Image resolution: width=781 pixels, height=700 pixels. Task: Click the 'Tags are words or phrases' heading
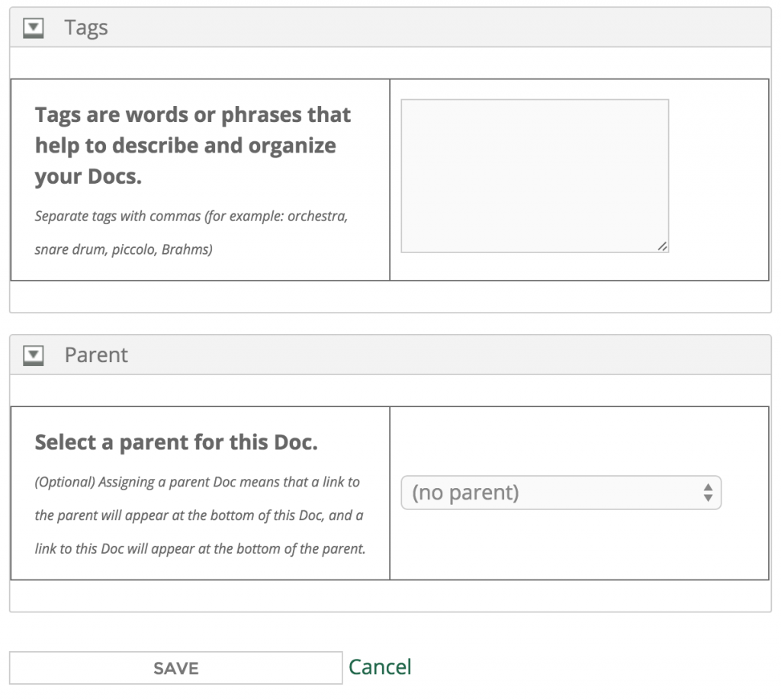[x=193, y=146]
